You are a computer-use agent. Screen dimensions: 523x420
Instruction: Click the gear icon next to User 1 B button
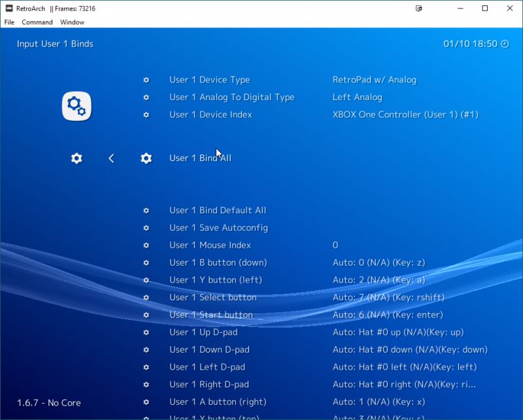pyautogui.click(x=146, y=262)
